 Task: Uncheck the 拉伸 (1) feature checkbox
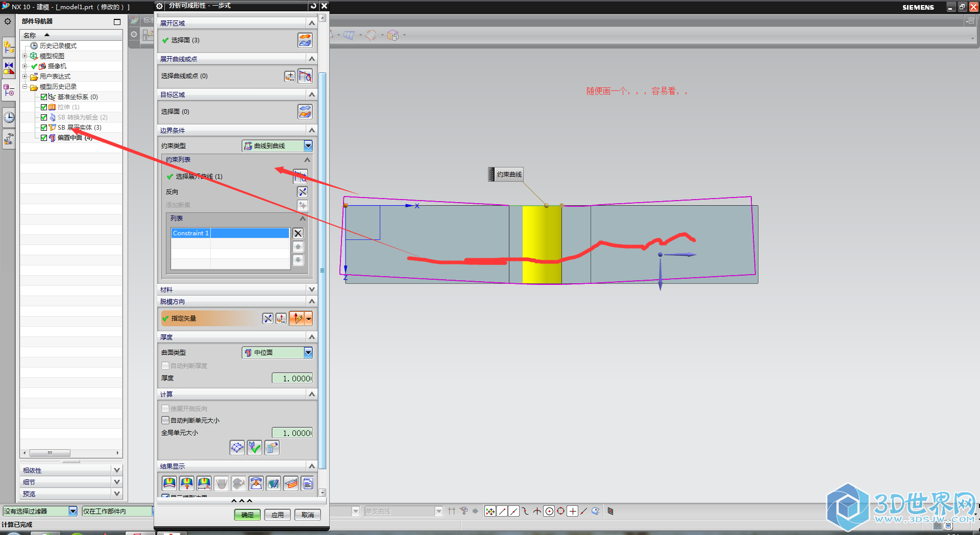(x=44, y=107)
